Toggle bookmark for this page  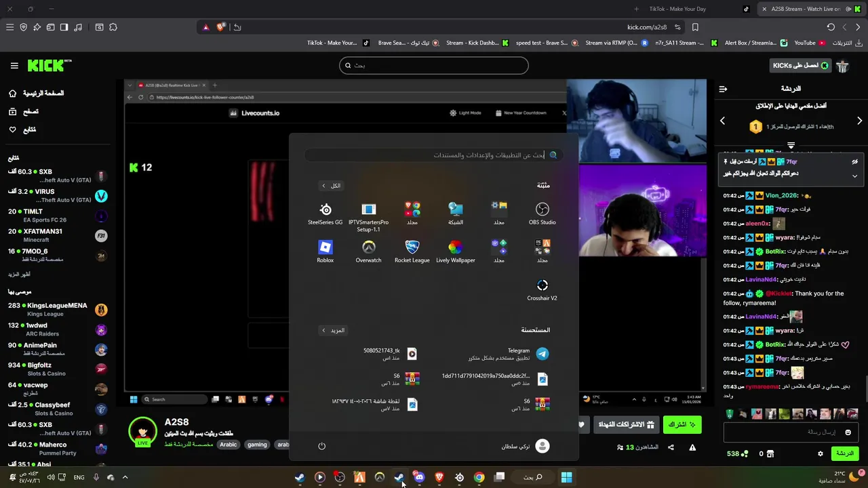pyautogui.click(x=695, y=27)
